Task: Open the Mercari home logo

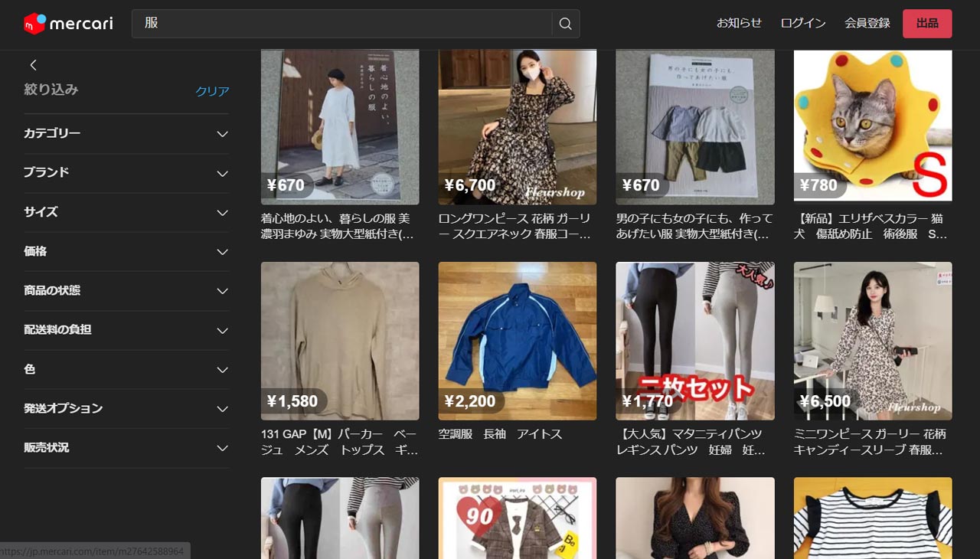Action: tap(68, 24)
